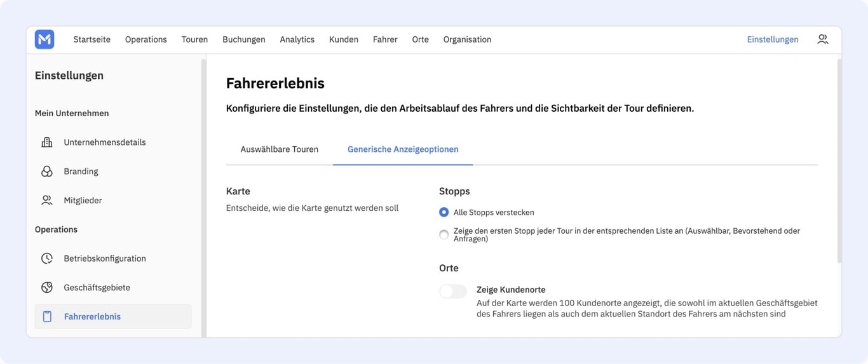
Task: Open Startseite in the top navigation
Action: tap(92, 39)
